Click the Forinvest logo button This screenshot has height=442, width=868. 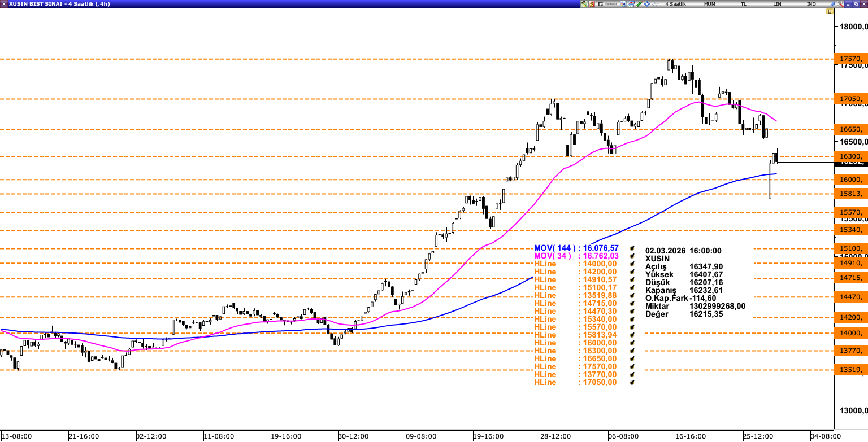click(608, 4)
